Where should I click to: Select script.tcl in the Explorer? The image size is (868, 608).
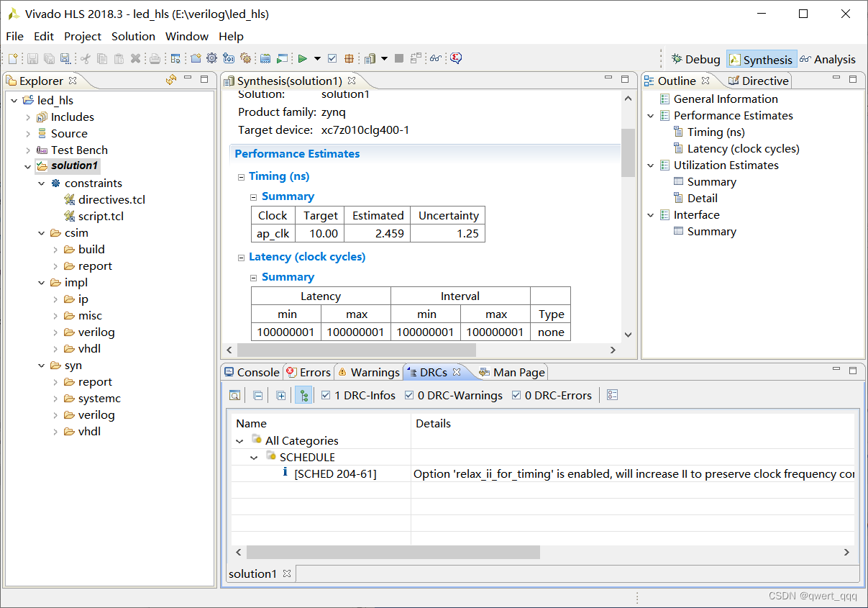click(x=101, y=217)
